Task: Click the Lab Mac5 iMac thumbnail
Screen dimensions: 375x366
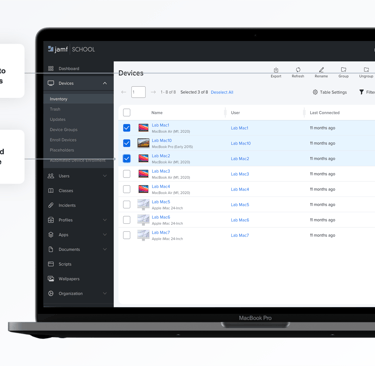Action: (x=143, y=204)
